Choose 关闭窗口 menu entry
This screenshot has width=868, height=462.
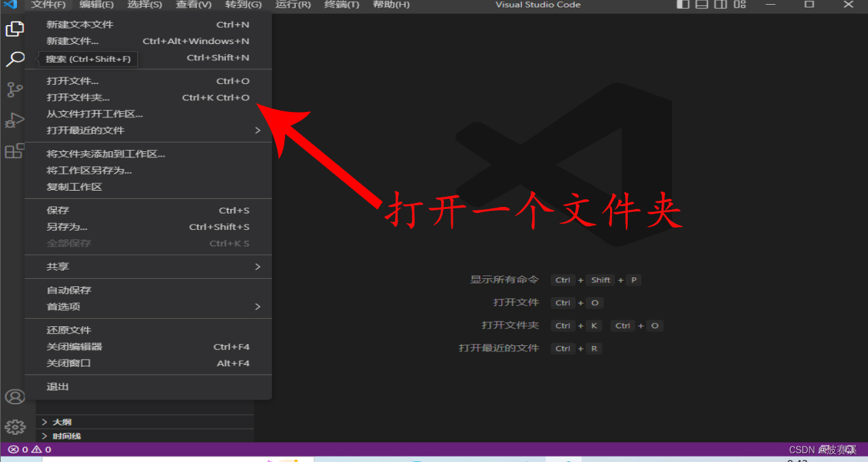(x=148, y=363)
